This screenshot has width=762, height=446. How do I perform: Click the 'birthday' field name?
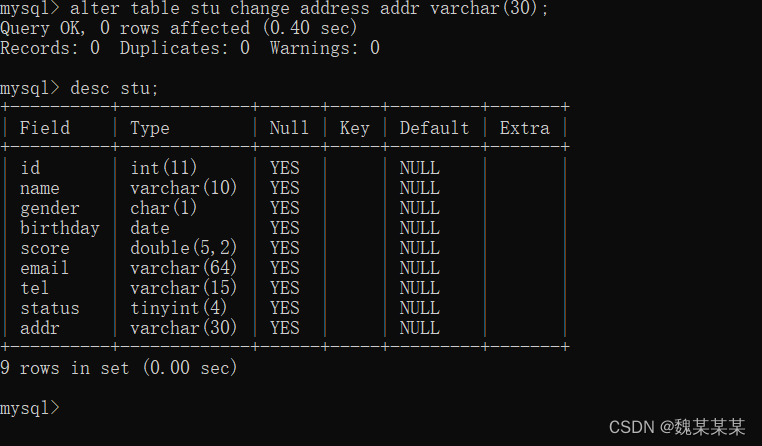[60, 228]
